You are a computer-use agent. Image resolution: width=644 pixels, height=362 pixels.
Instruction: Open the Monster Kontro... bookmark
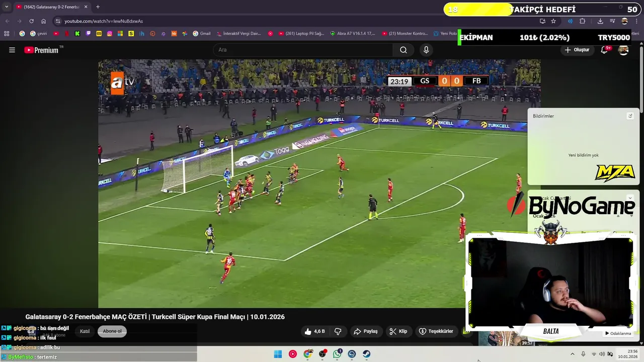point(405,34)
